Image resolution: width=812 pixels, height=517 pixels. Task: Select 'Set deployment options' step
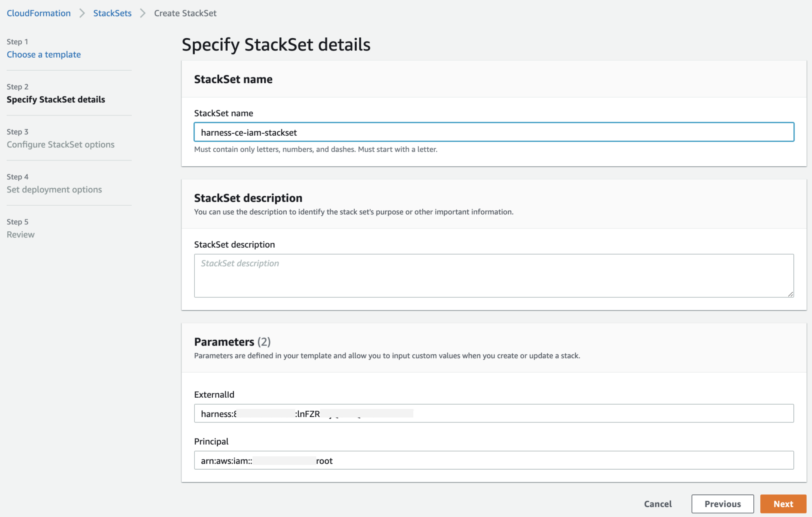54,190
